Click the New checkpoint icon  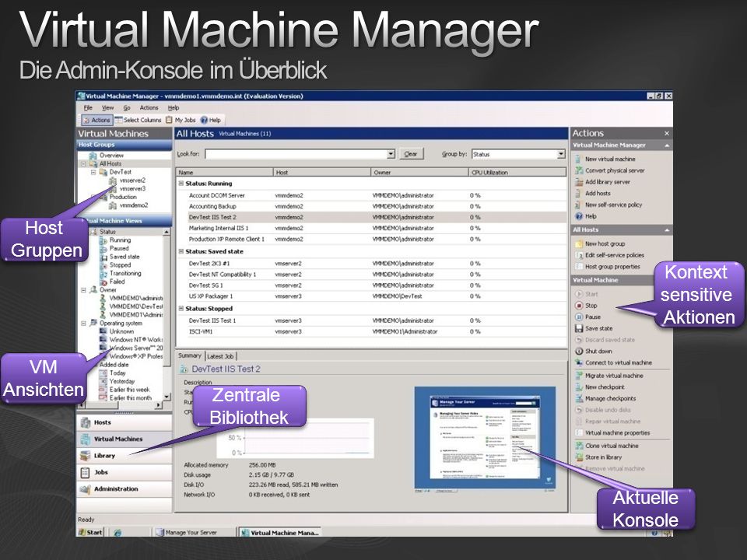pos(579,387)
